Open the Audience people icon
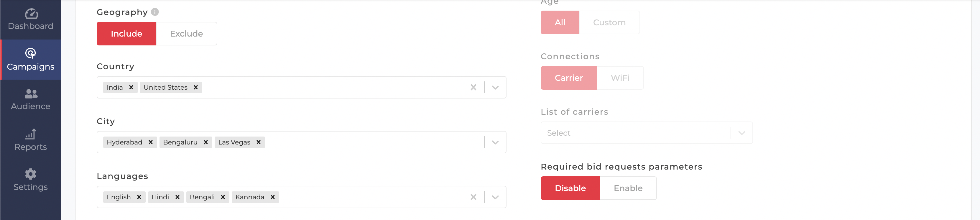The height and width of the screenshot is (220, 980). (31, 94)
